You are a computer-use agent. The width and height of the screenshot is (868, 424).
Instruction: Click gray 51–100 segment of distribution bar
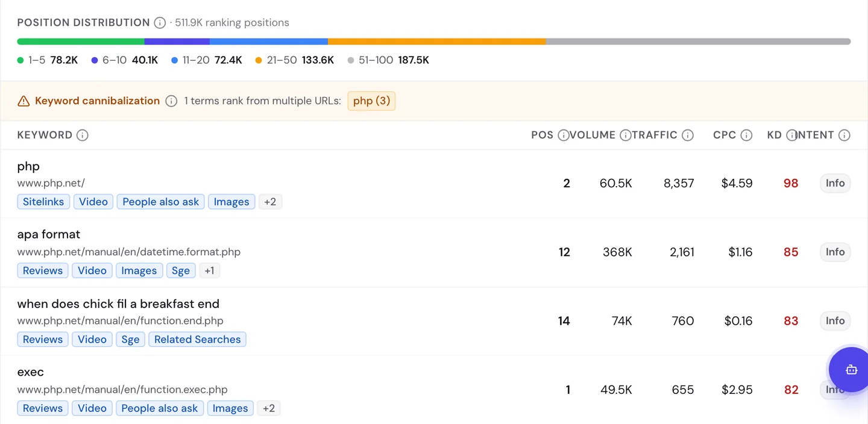[x=699, y=42]
